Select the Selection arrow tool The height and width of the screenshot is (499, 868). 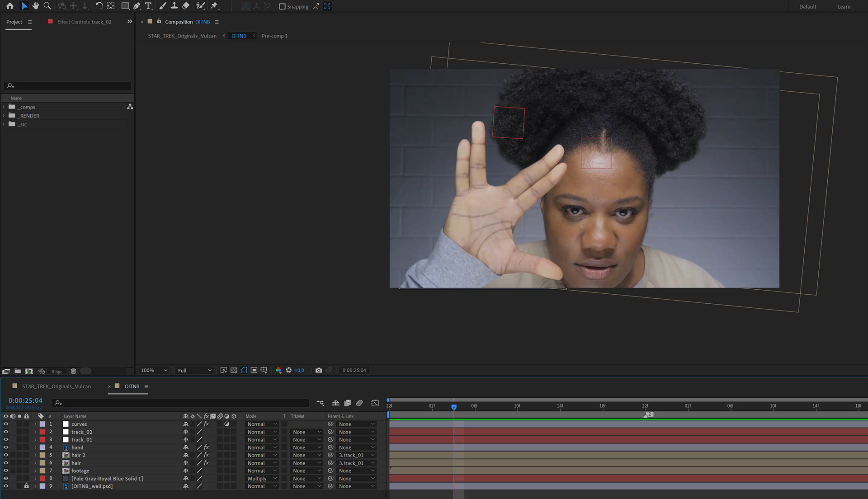coord(24,6)
